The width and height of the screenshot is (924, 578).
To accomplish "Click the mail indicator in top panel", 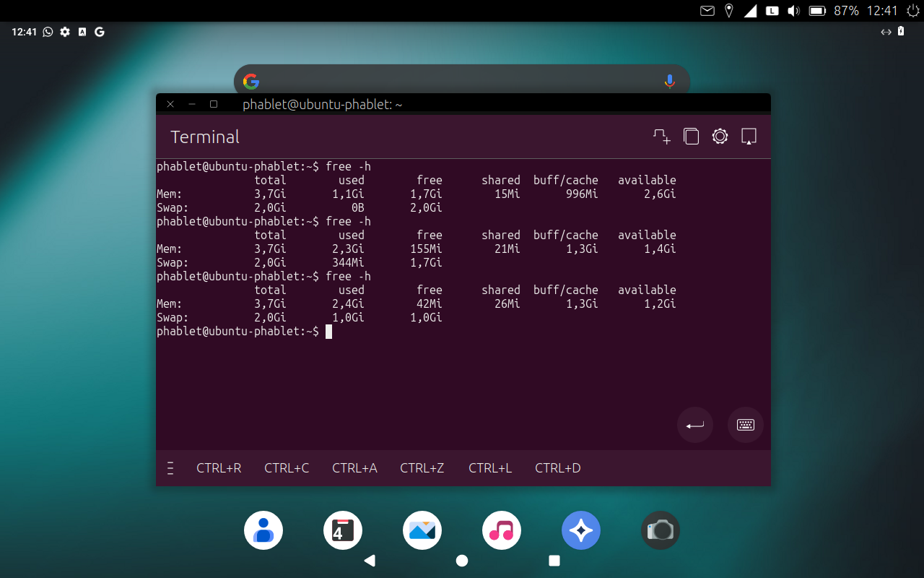I will pos(707,11).
